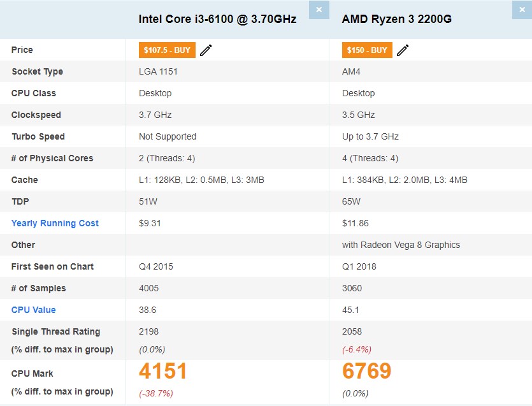
Task: Remove AMD Ryzen 3 2200G column with X
Action: pos(522,10)
